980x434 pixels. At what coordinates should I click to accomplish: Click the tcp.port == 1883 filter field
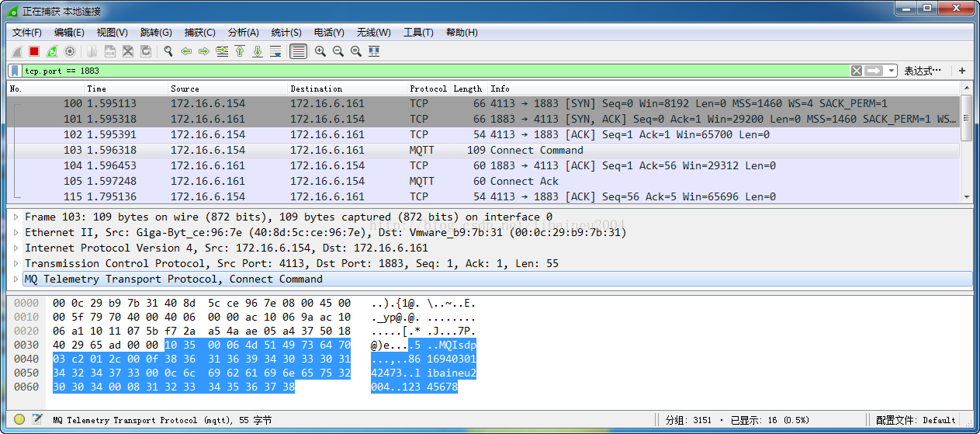click(435, 71)
